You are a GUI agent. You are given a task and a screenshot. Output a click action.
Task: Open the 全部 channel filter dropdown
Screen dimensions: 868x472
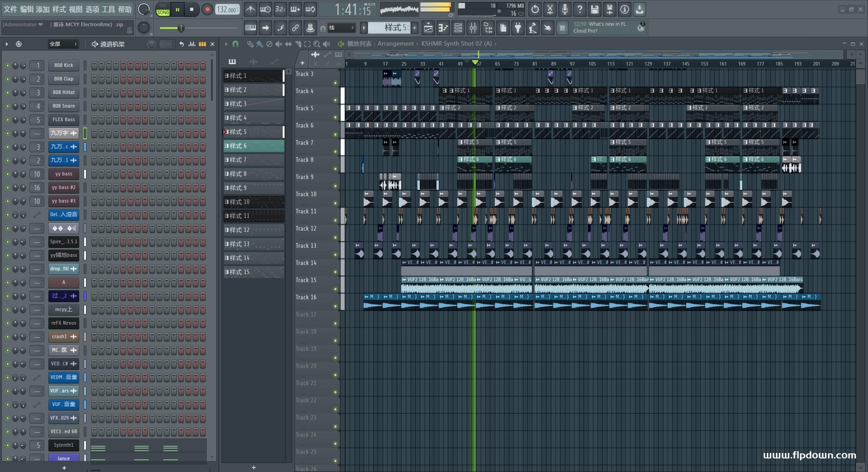point(63,44)
